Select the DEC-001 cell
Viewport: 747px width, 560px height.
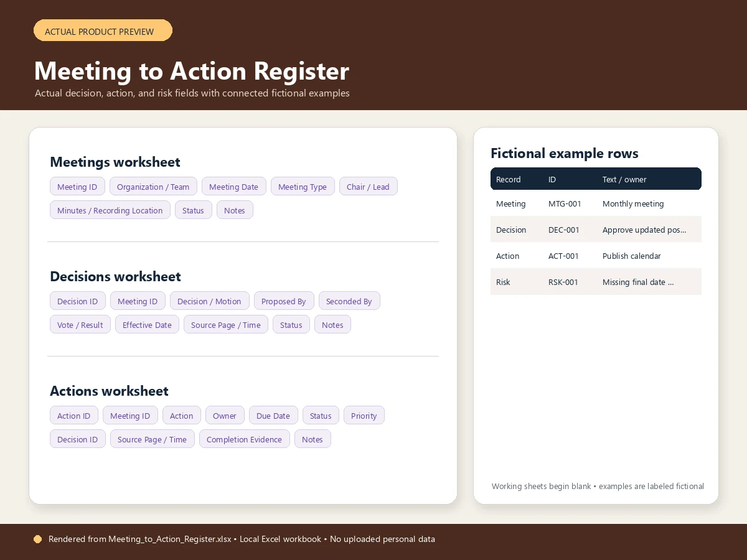564,230
